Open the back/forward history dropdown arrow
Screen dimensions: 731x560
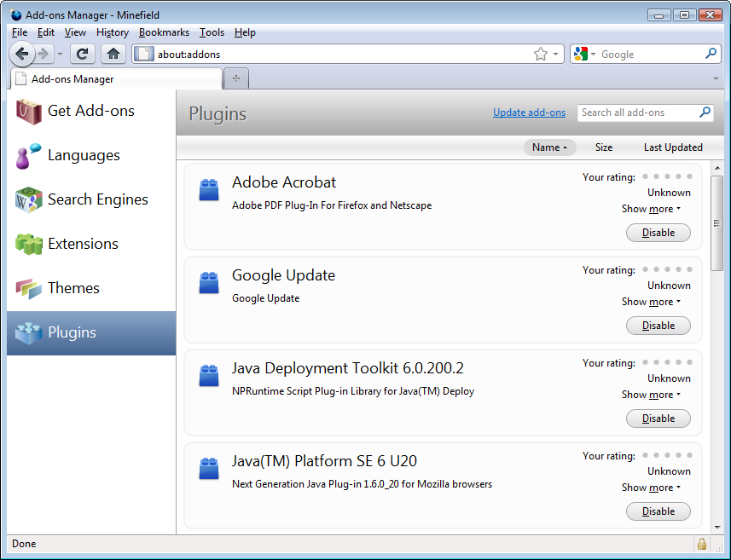[x=61, y=54]
